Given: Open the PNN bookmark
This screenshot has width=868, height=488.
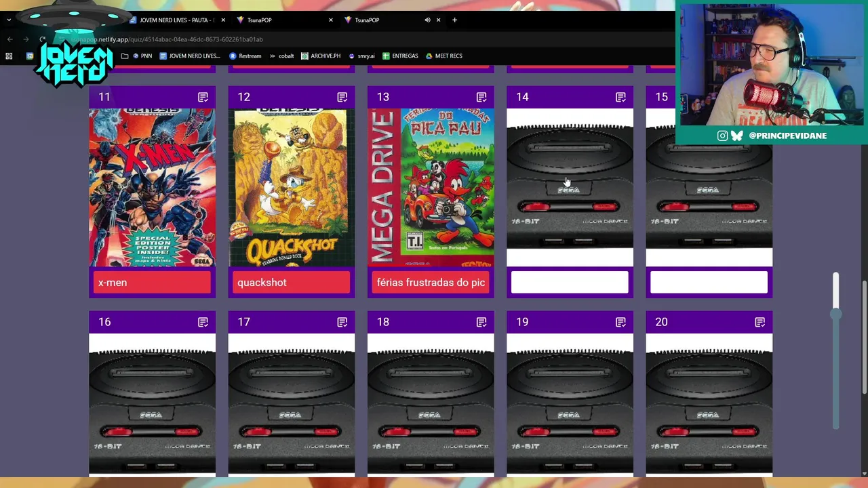Looking at the screenshot, I should point(142,56).
